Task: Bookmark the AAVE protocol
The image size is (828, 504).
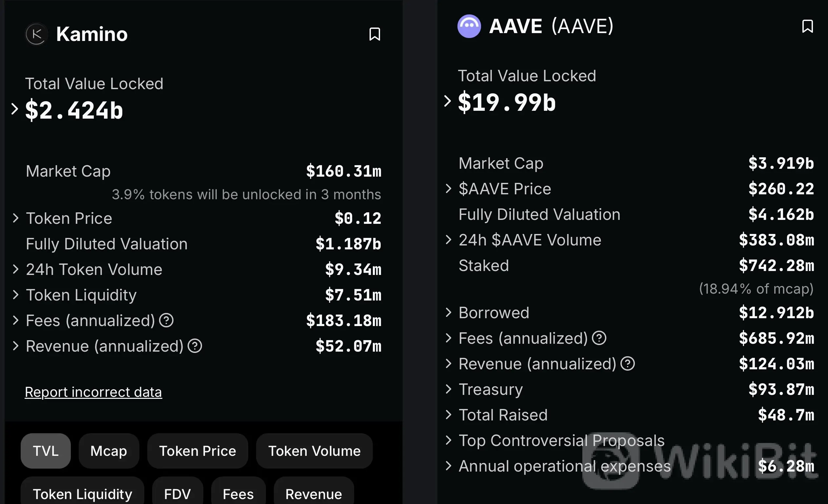Action: (807, 26)
